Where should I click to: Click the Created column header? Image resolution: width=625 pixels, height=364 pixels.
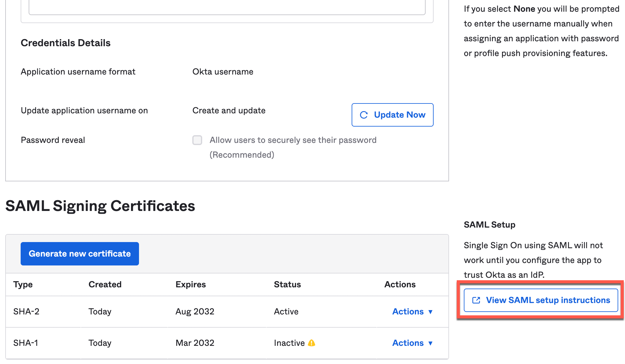105,285
